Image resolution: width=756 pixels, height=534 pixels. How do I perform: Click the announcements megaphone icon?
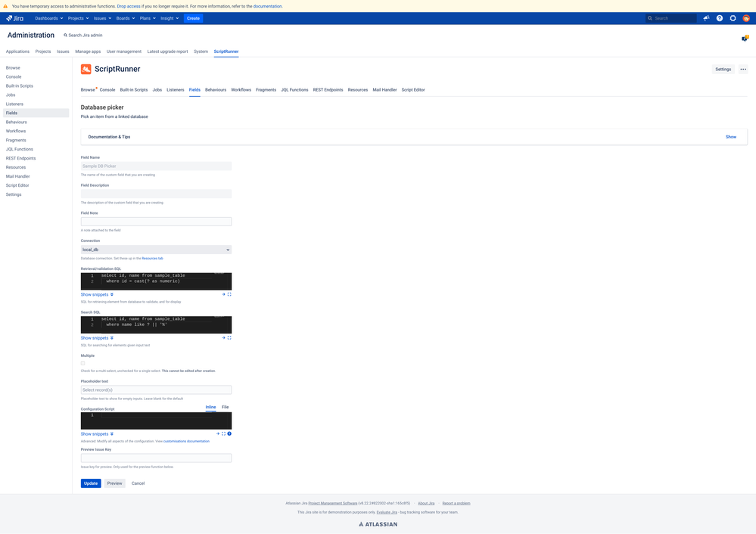point(705,18)
